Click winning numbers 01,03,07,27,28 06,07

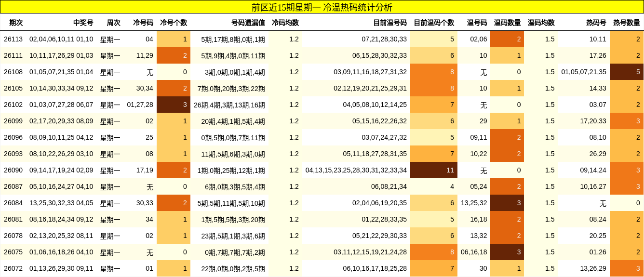pyautogui.click(x=61, y=105)
